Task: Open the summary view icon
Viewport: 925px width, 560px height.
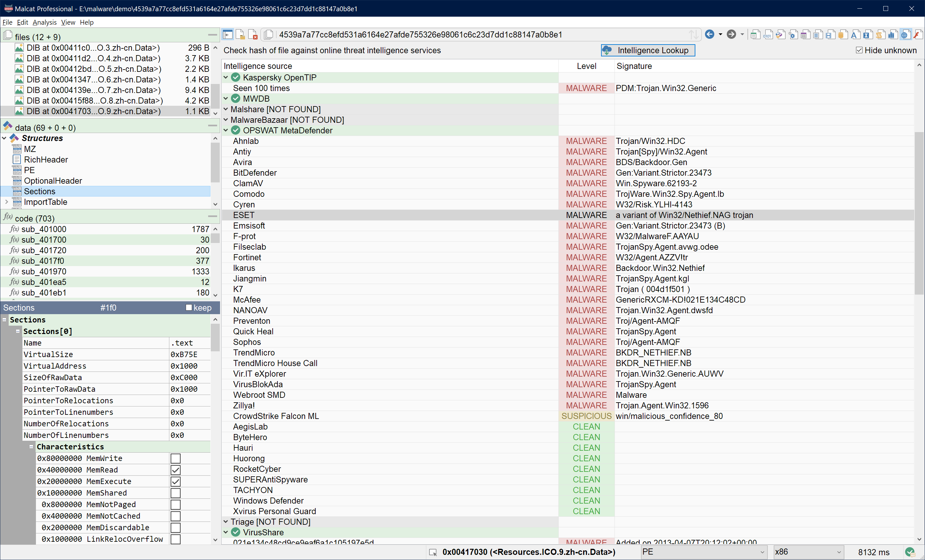Action: 755,35
